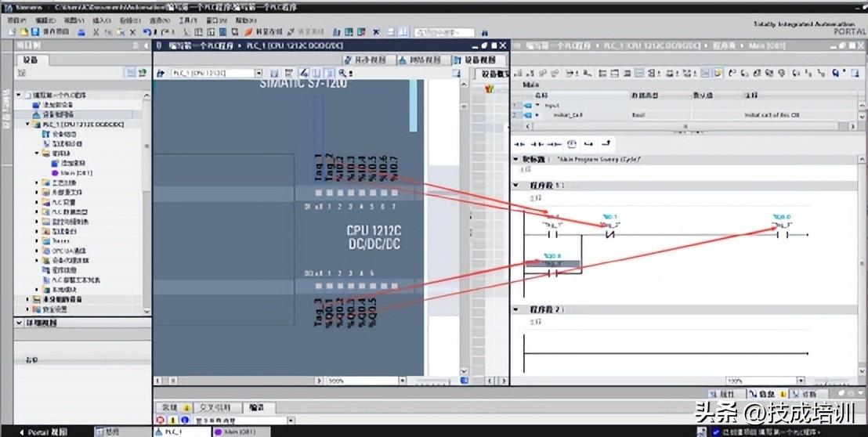Click the PLC_1 taskbar item at bottom
This screenshot has height=437, width=868.
(x=181, y=432)
